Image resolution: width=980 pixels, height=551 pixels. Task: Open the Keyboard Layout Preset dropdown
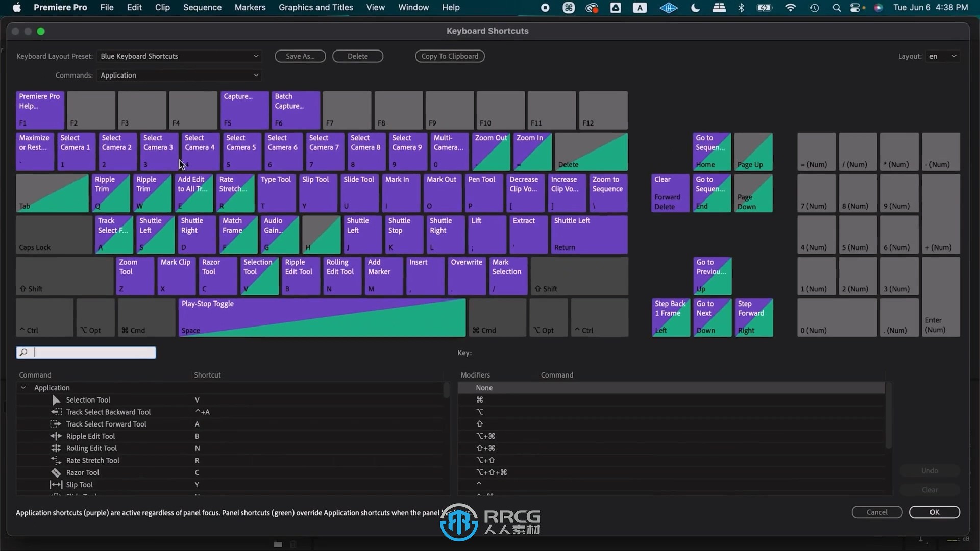click(178, 56)
